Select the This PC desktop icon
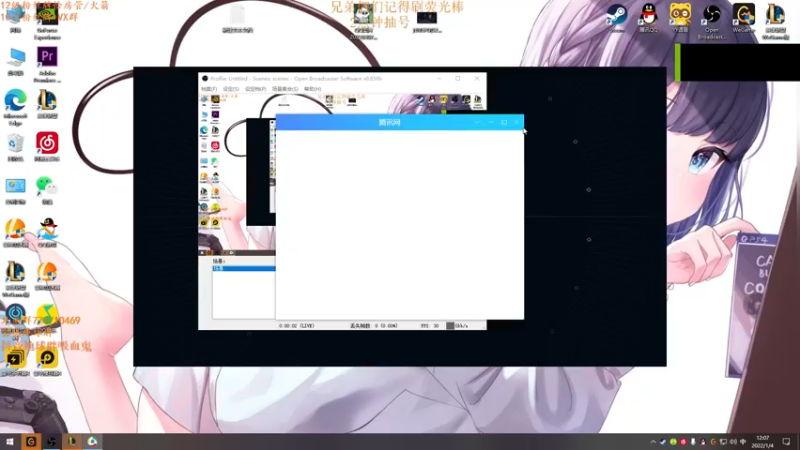This screenshot has width=800, height=450. click(15, 61)
